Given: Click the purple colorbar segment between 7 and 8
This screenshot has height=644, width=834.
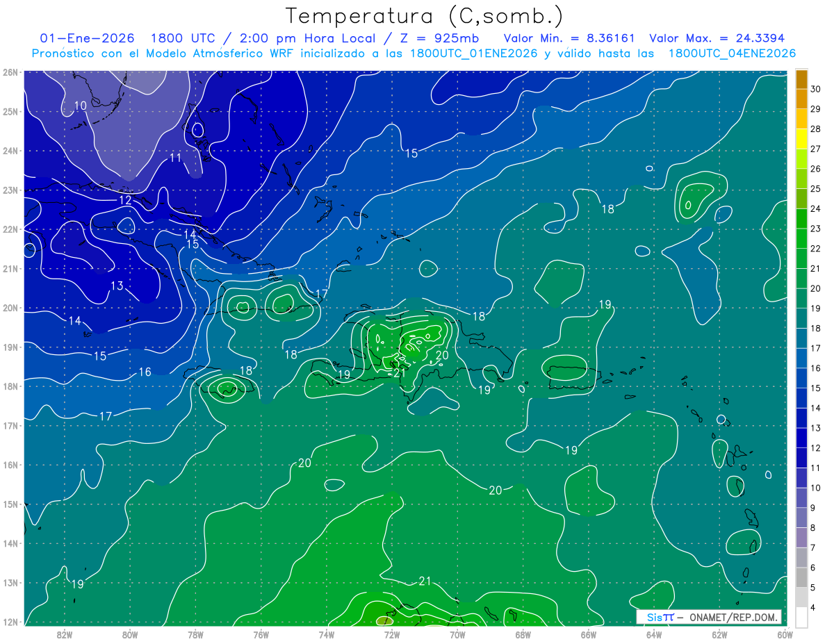Looking at the screenshot, I should pos(801,538).
